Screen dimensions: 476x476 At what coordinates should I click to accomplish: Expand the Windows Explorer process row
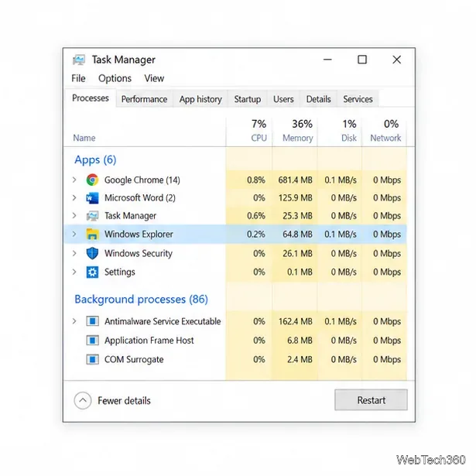point(74,234)
